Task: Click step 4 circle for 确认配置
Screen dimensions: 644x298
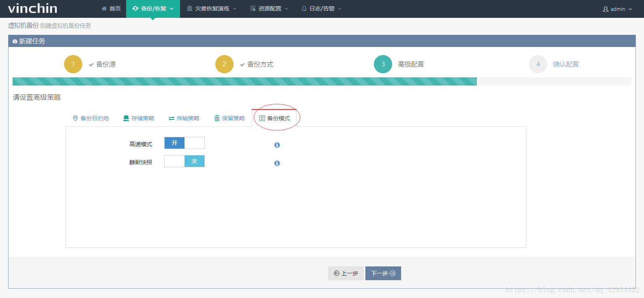Action: [x=538, y=64]
